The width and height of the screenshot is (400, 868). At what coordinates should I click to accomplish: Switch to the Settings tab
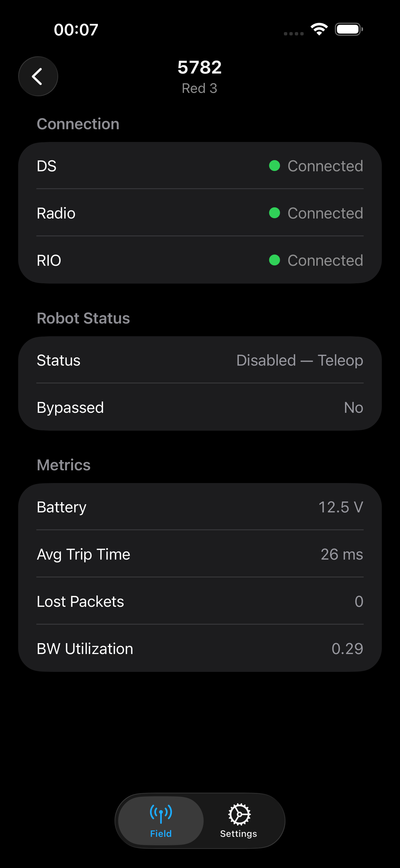click(x=239, y=821)
